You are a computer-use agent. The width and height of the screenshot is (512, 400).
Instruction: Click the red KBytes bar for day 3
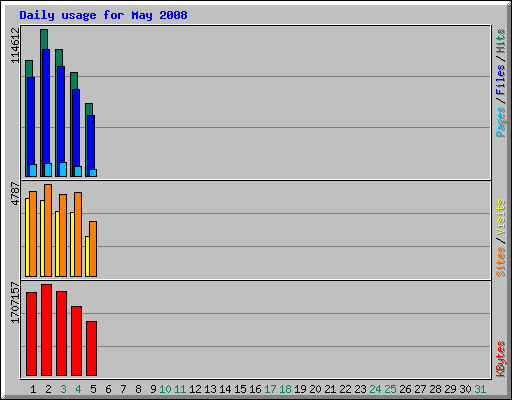click(x=61, y=333)
